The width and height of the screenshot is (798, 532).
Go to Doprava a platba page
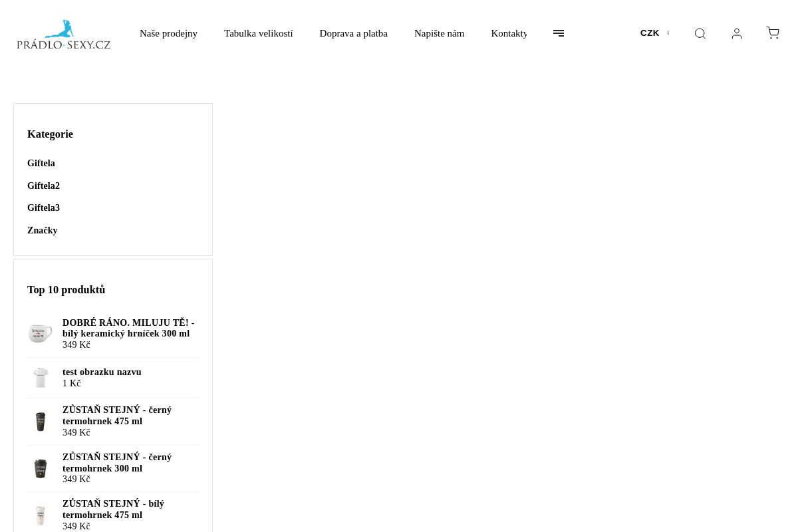click(x=353, y=33)
